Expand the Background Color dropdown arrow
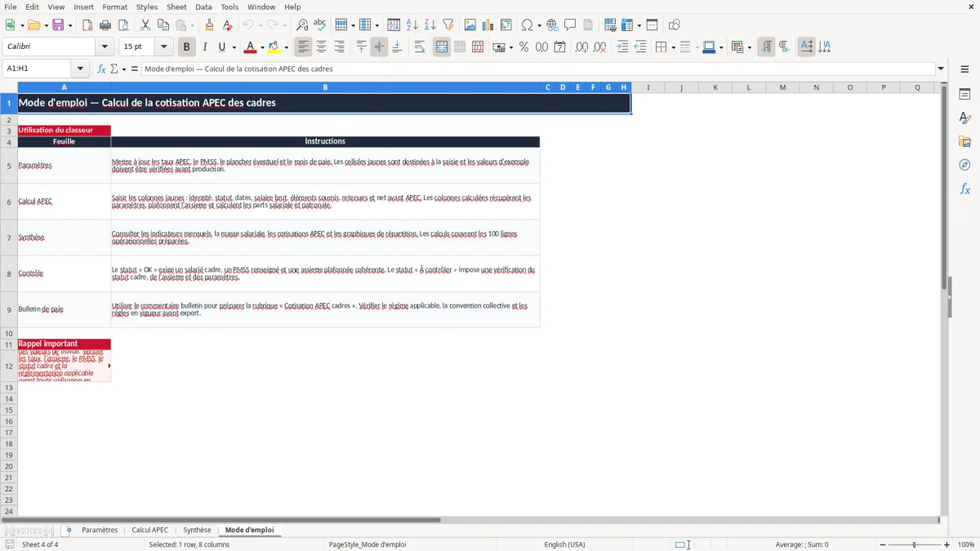980x551 pixels. pos(287,47)
